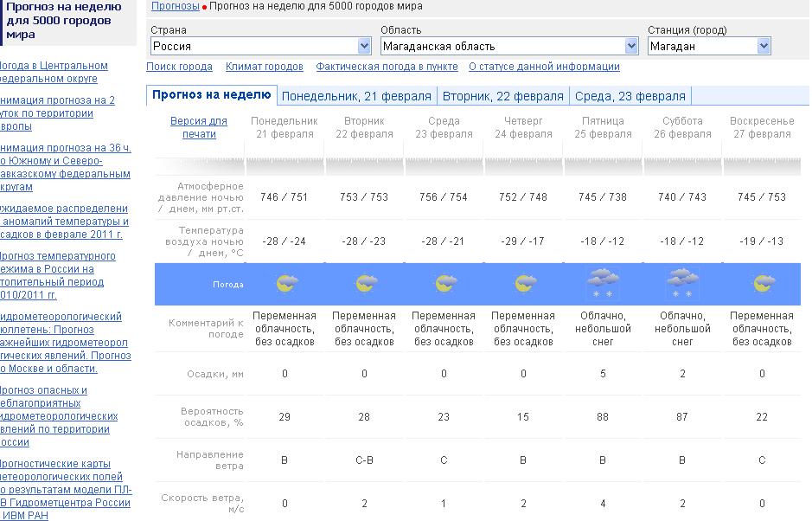812x521 pixels.
Task: Click the Версия для печати link
Action: tap(199, 127)
